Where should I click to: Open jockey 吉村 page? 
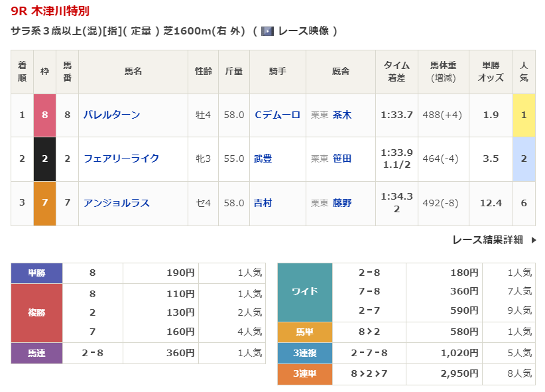[x=263, y=203]
